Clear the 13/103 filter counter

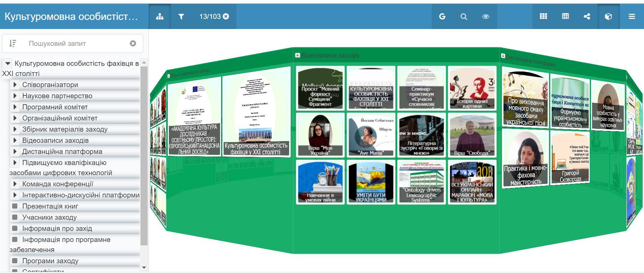pos(226,17)
